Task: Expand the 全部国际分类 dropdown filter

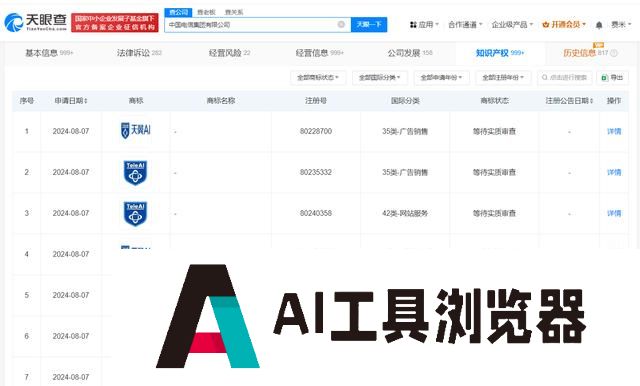Action: click(x=380, y=78)
